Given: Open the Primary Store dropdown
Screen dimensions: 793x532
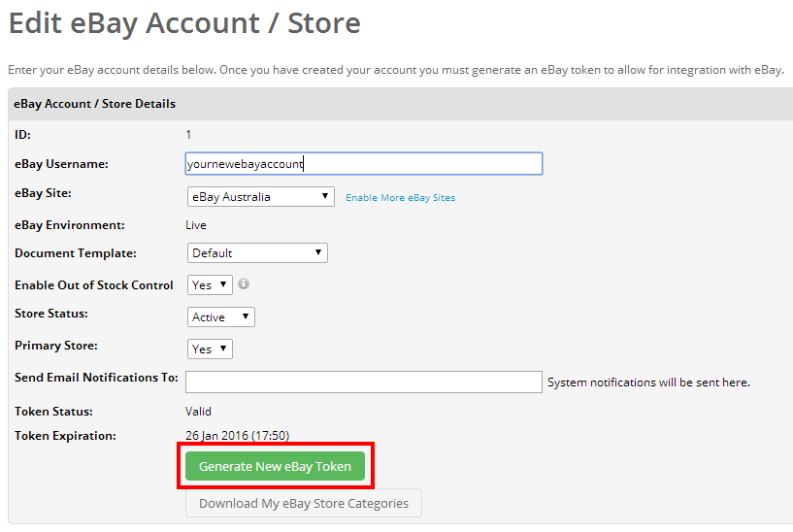Looking at the screenshot, I should point(210,349).
